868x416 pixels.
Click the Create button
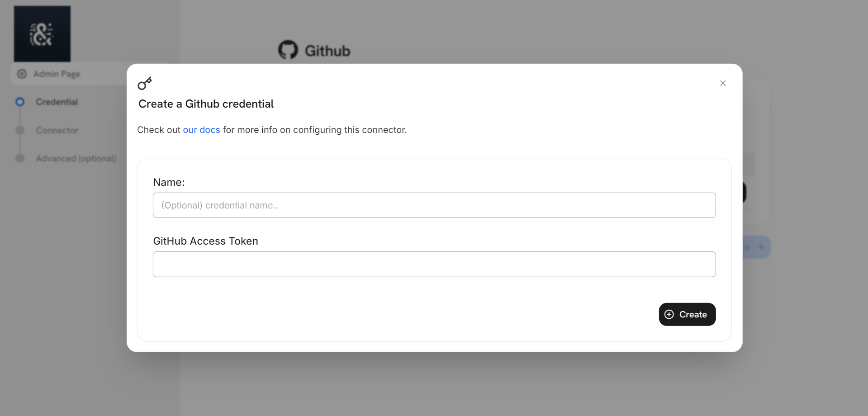tap(687, 314)
